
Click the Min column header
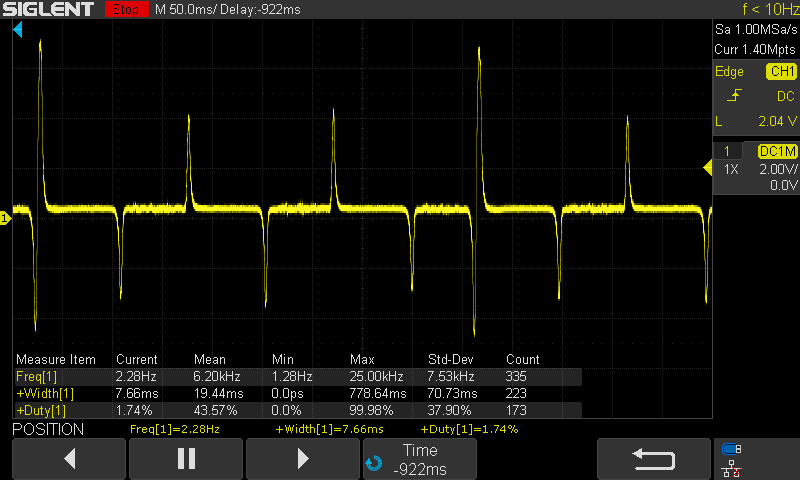[283, 360]
